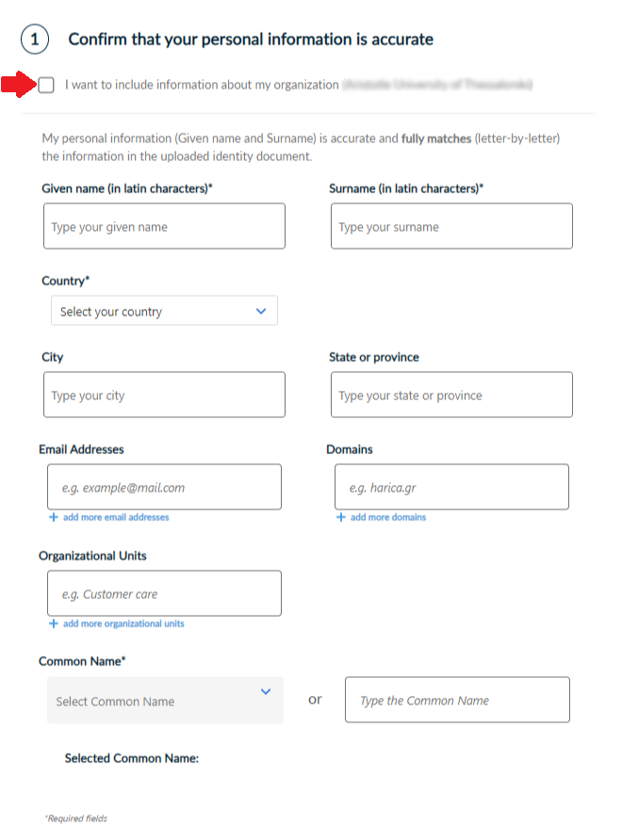
Task: Click the Email Addresses input field
Action: [x=163, y=486]
